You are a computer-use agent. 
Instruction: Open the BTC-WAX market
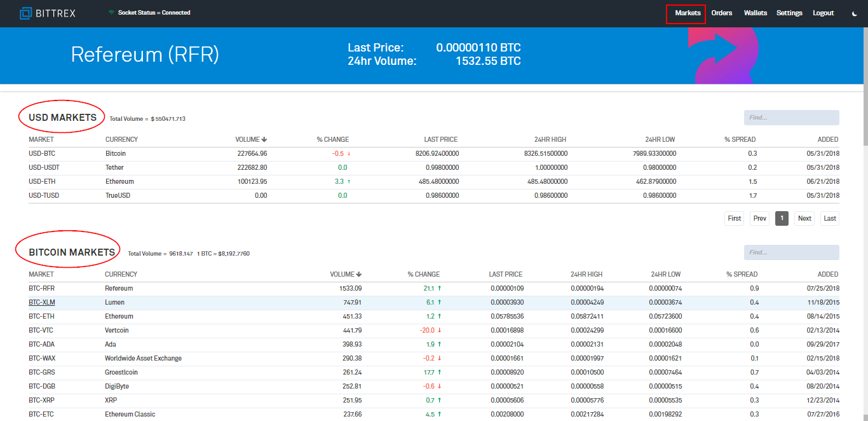tap(42, 358)
